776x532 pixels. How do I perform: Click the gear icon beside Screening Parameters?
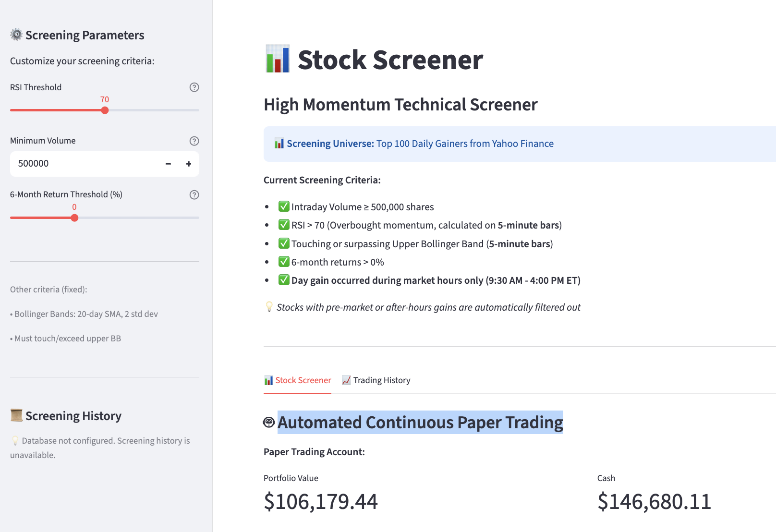[16, 35]
